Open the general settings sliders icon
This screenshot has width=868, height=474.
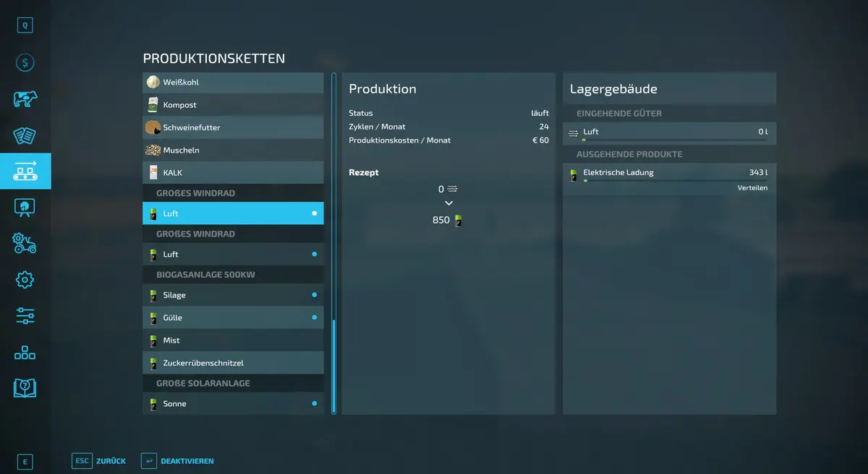pos(25,316)
